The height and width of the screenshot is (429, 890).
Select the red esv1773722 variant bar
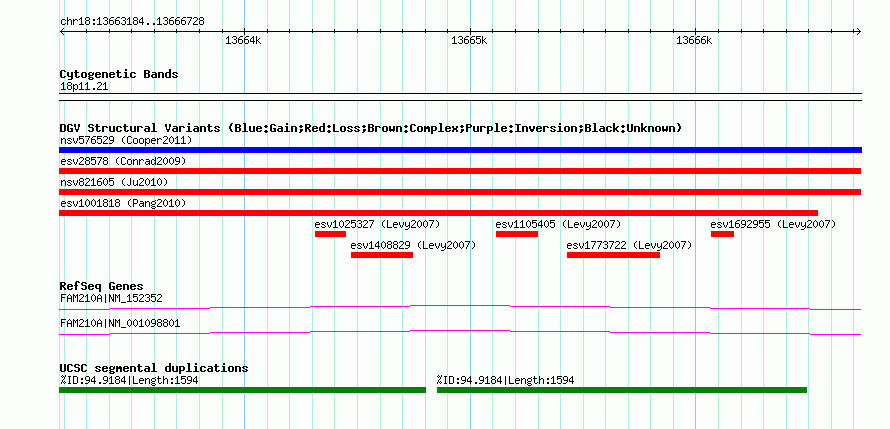(614, 255)
